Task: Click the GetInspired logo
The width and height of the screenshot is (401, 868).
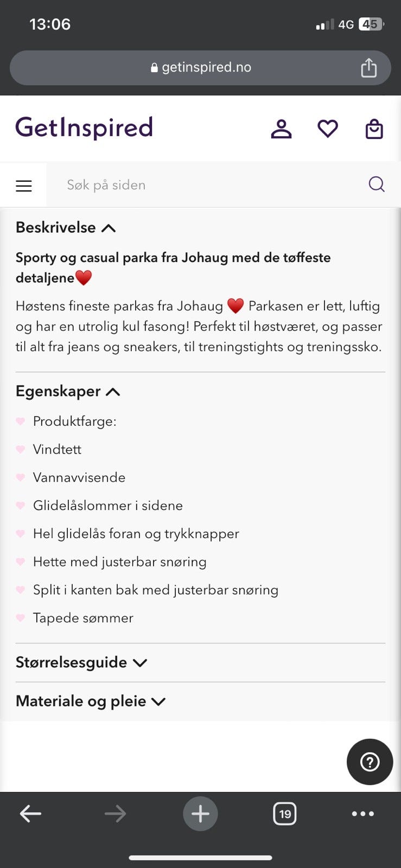Action: tap(84, 128)
